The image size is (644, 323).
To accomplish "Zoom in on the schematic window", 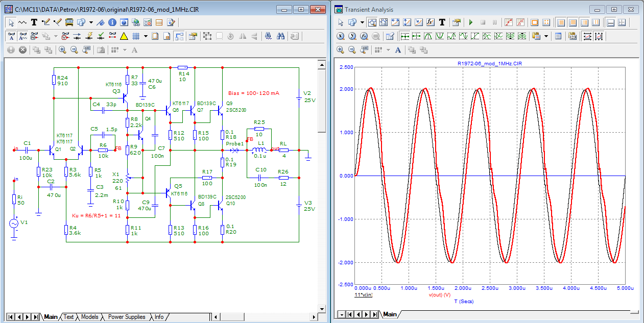I will (62, 50).
